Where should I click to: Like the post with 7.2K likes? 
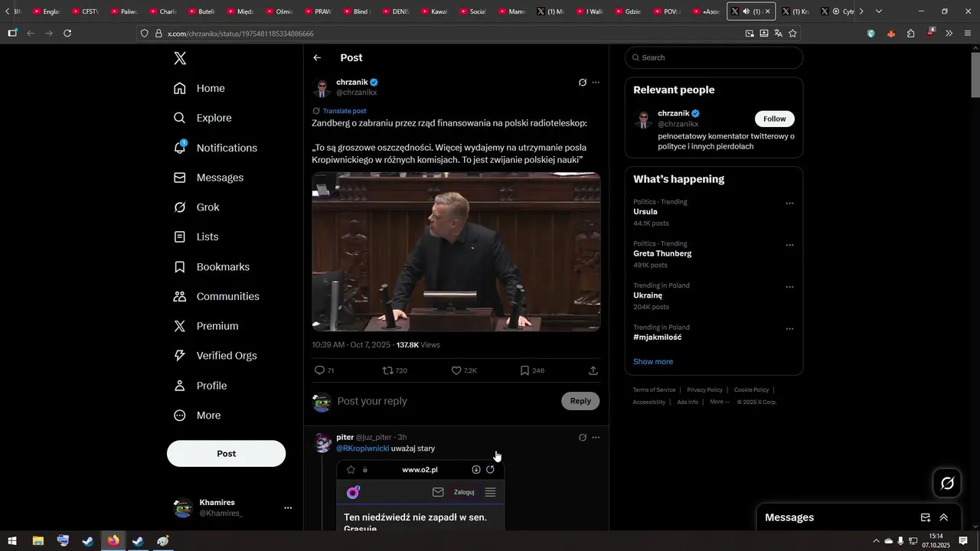coord(456,370)
